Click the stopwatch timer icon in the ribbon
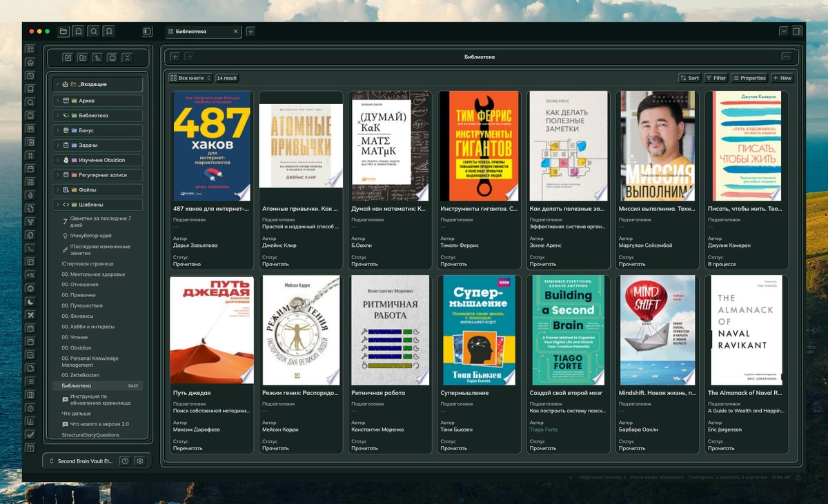Image resolution: width=828 pixels, height=504 pixels. 30,407
